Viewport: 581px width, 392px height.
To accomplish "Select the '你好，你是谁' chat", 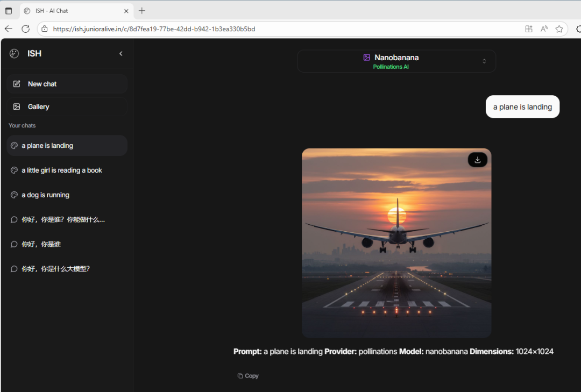I will point(41,245).
